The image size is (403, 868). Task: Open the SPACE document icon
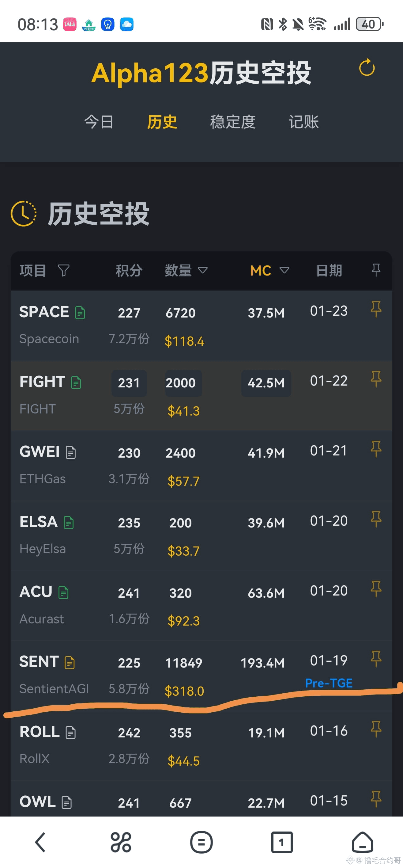click(80, 313)
